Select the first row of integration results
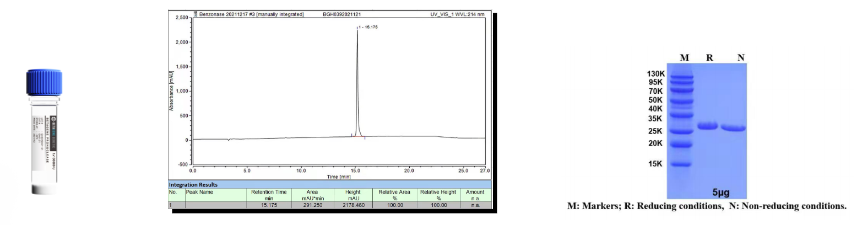The height and width of the screenshot is (229, 868). [329, 205]
